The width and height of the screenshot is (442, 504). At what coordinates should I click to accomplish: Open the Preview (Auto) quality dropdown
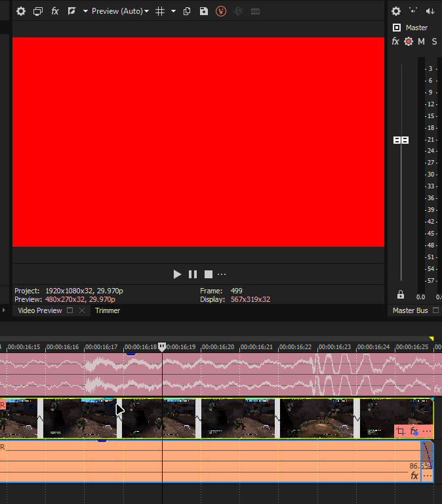(120, 11)
